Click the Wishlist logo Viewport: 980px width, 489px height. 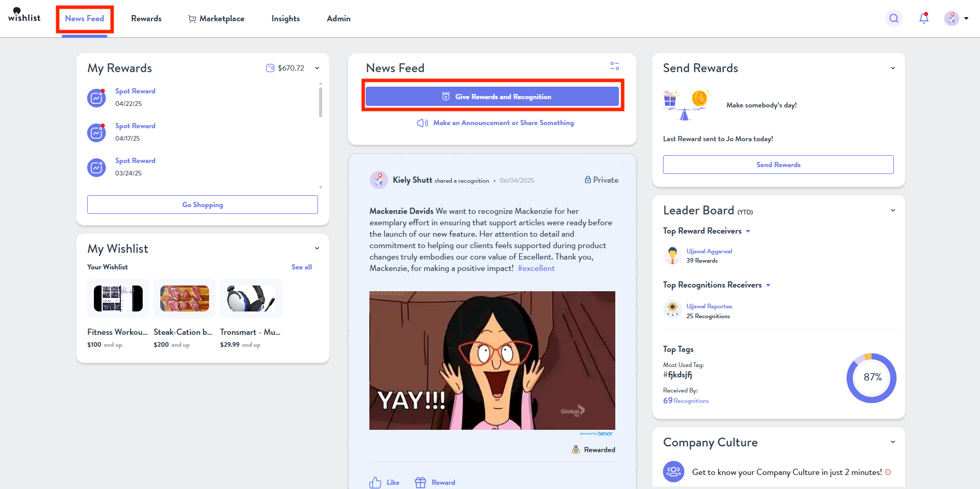click(x=24, y=15)
